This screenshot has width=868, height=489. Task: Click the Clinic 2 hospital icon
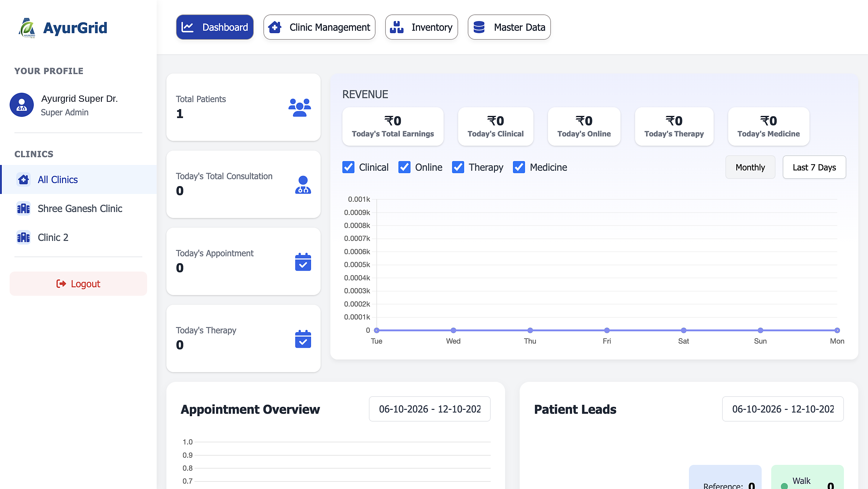point(24,237)
